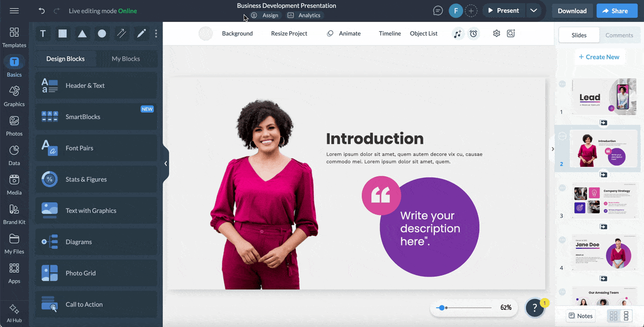Switch to the My Blocks tab

126,59
